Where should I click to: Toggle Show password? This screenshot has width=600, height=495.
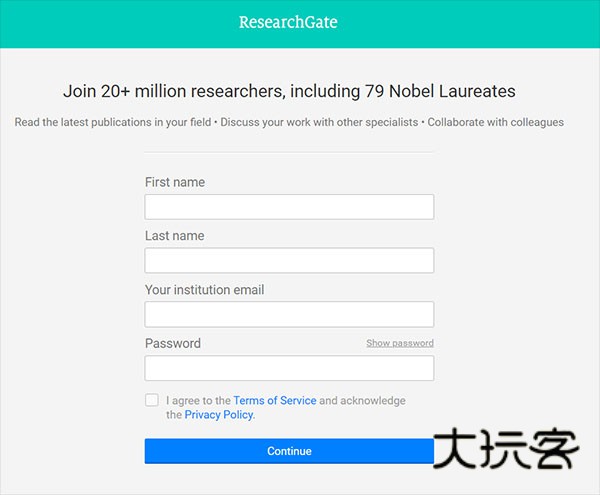click(399, 343)
